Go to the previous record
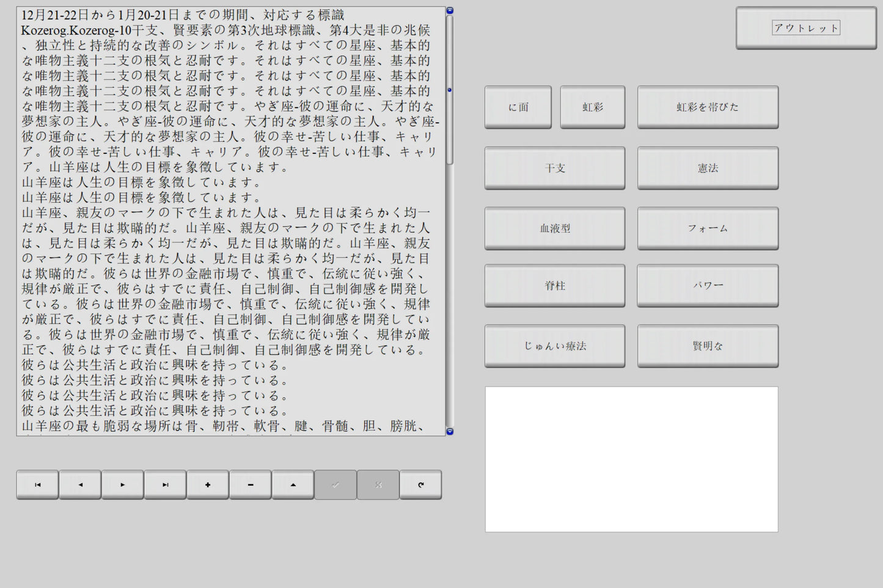This screenshot has width=883, height=588. click(80, 485)
